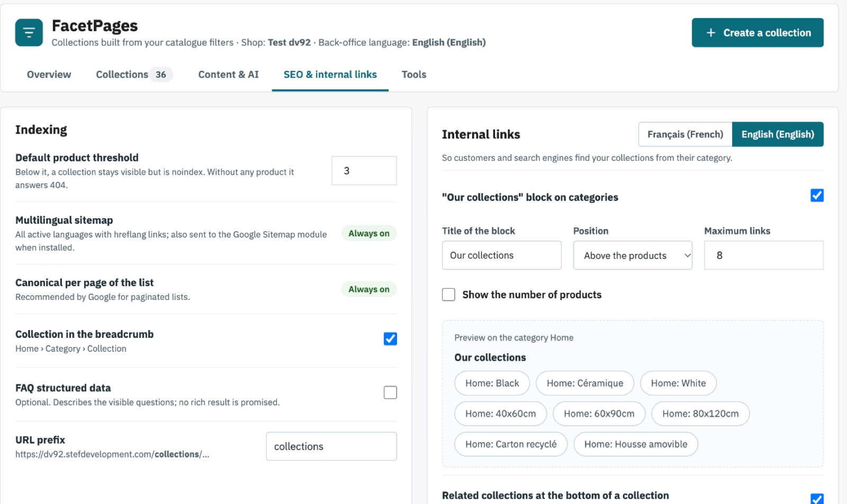
Task: Click the Canonical per page Always on badge
Action: tap(369, 289)
